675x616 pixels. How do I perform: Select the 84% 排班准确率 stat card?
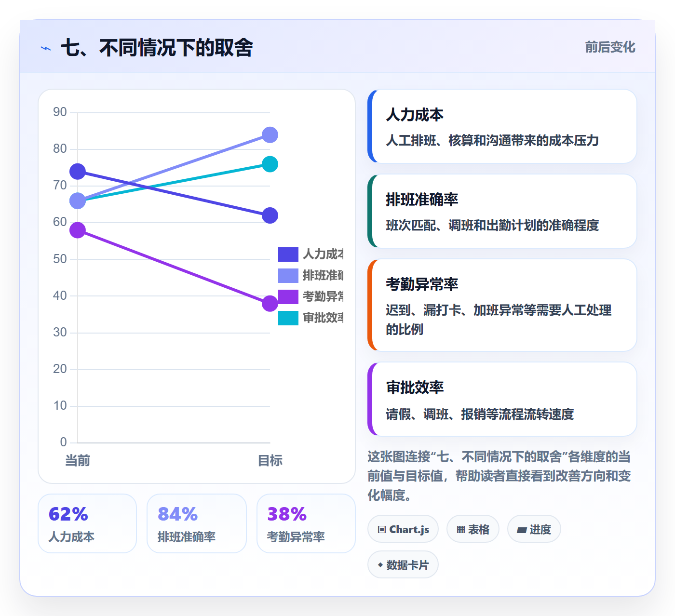tap(197, 523)
